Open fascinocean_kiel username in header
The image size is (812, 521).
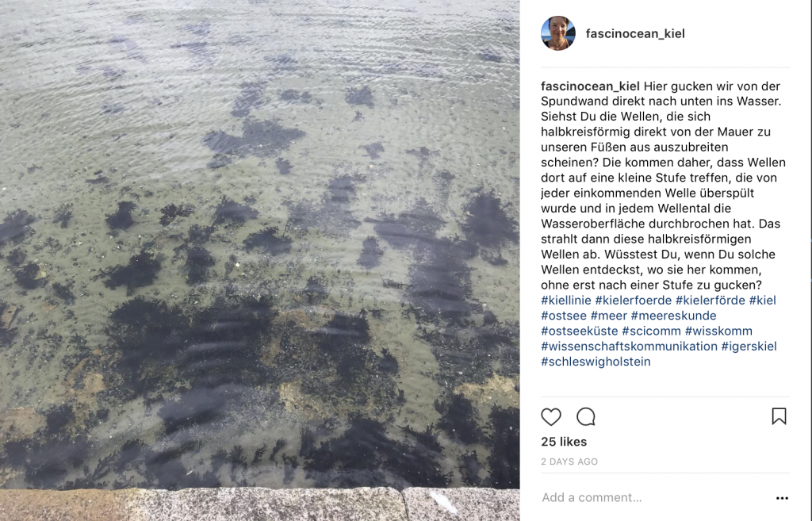635,33
